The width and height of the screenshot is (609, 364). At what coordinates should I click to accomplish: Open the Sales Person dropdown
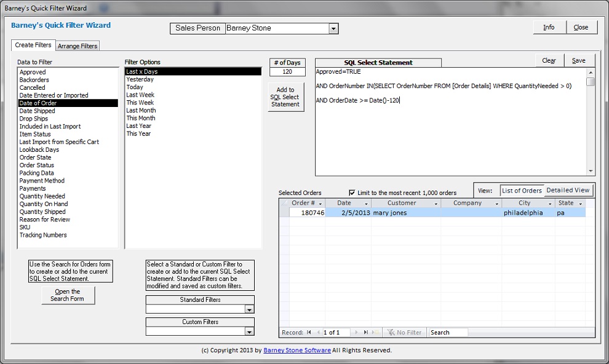click(x=333, y=28)
